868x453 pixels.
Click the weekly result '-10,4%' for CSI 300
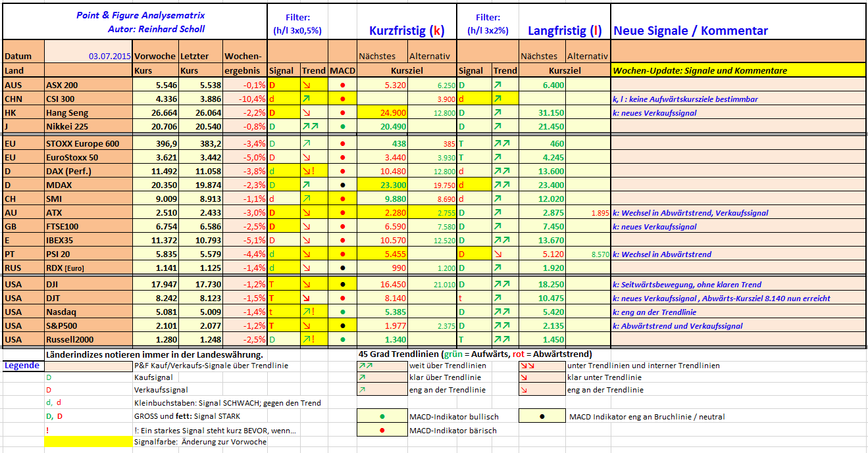point(253,99)
